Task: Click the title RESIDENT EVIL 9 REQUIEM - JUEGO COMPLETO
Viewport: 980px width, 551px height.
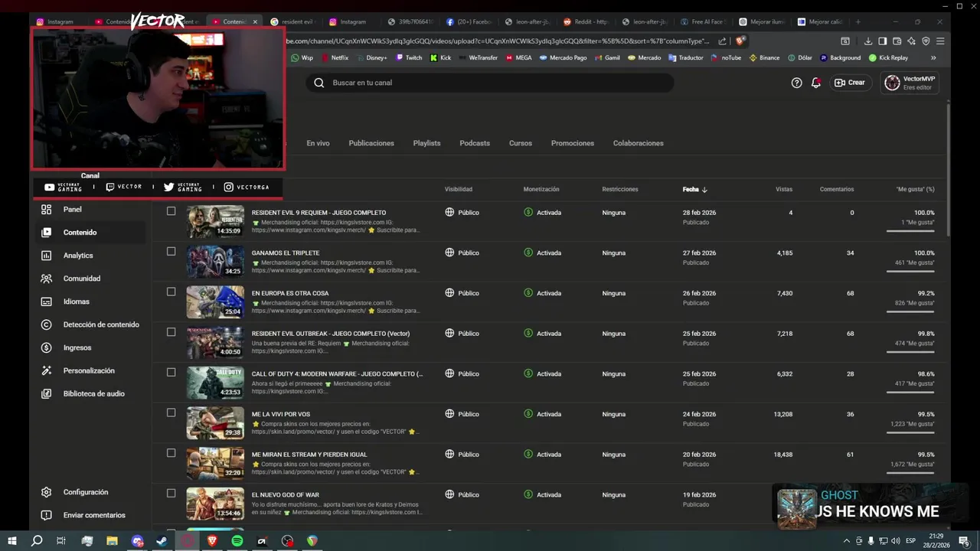Action: (318, 213)
